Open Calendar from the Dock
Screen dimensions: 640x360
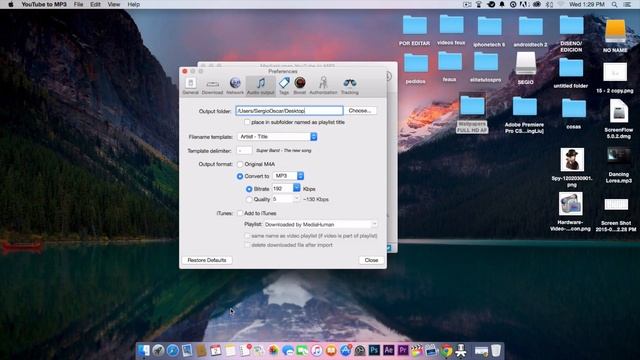tap(216, 350)
